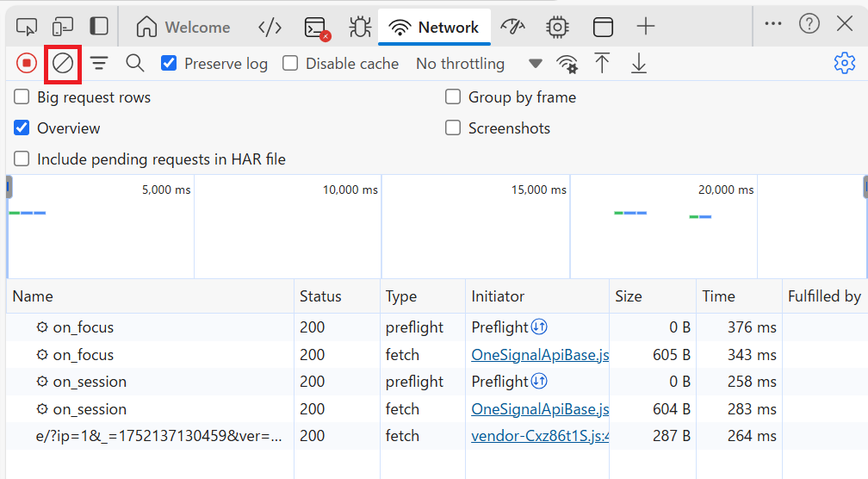Uncheck the Preserve log checkbox
The width and height of the screenshot is (868, 479).
pyautogui.click(x=170, y=63)
